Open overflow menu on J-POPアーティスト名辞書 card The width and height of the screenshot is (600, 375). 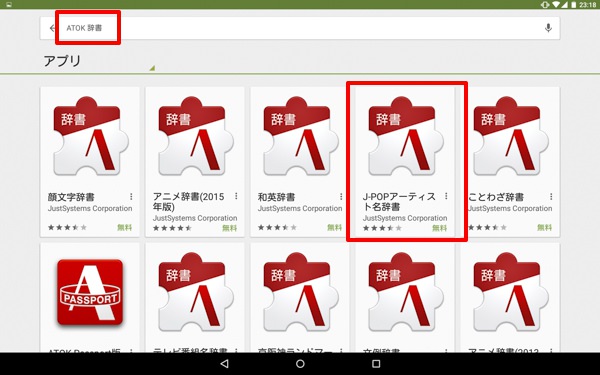[446, 197]
